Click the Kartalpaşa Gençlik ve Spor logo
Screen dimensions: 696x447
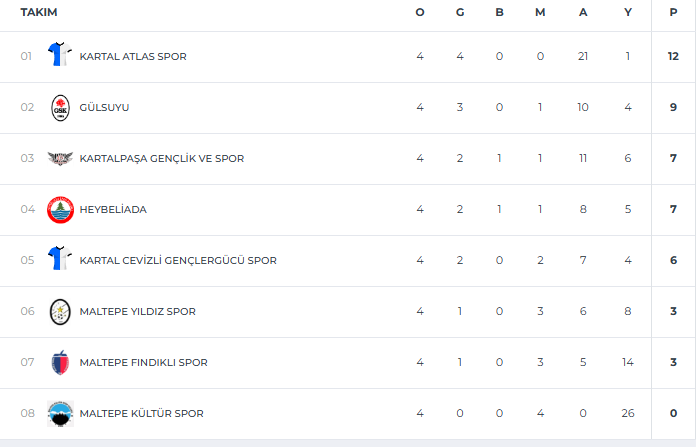[x=60, y=158]
